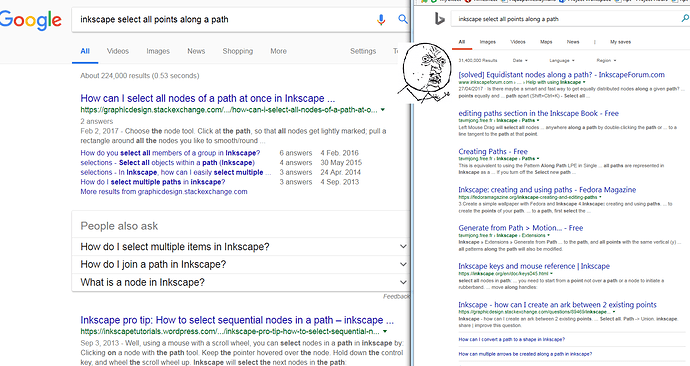The width and height of the screenshot is (690, 366).
Task: Open Bing result 'how can I create an ark'
Action: click(x=557, y=304)
